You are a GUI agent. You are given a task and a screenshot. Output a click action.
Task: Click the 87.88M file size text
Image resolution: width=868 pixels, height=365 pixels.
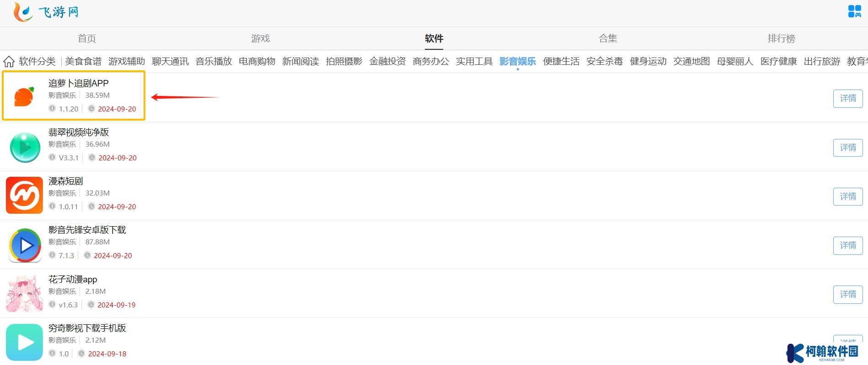click(97, 242)
